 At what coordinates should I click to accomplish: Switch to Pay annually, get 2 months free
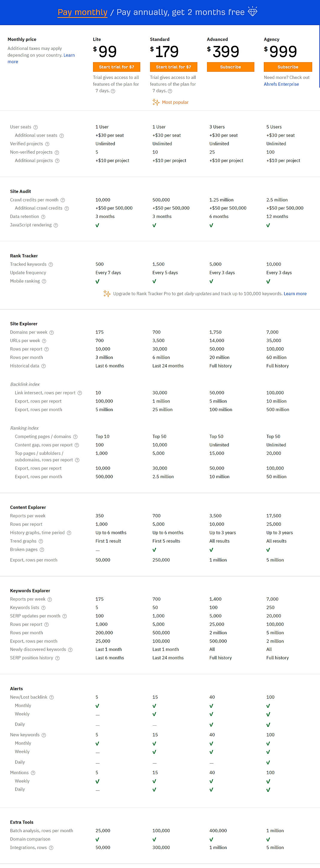180,13
